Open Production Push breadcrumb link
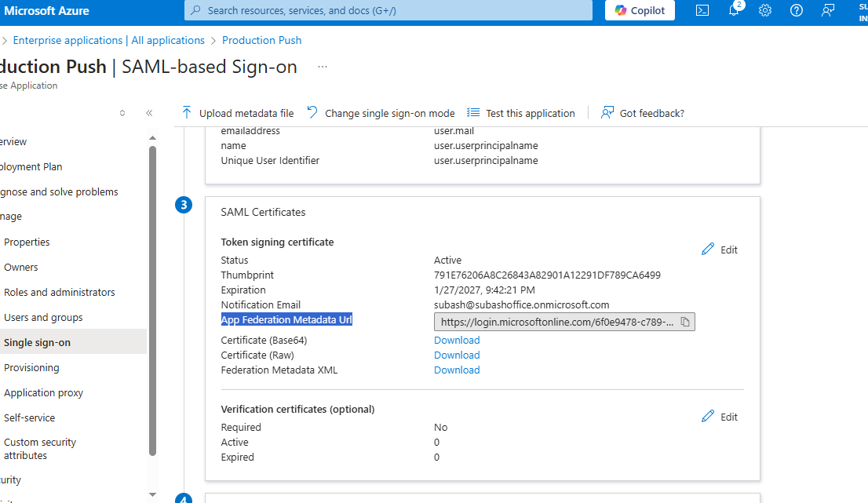 (x=262, y=40)
